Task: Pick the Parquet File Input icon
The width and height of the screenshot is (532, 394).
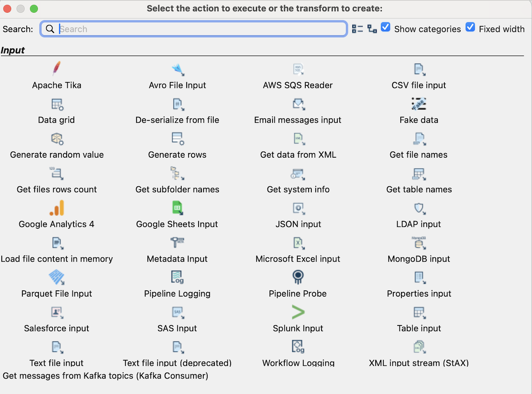Action: (x=57, y=277)
